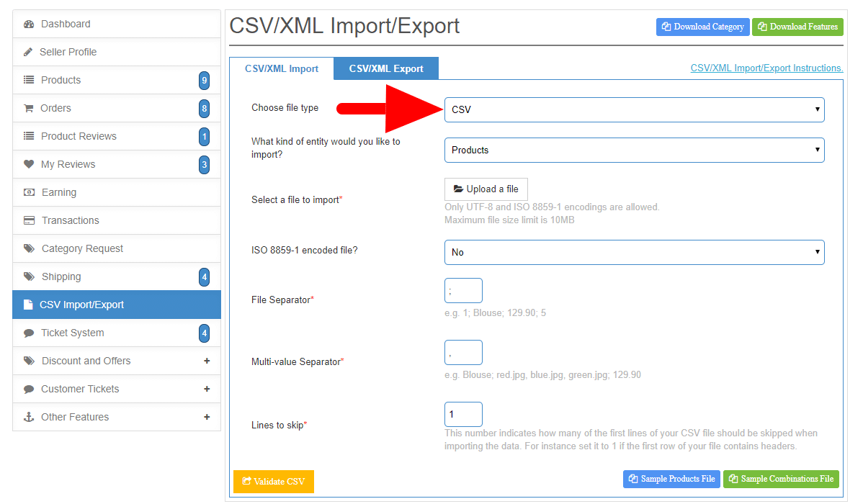863x504 pixels.
Task: Click the Lines to skip input field
Action: tap(463, 414)
